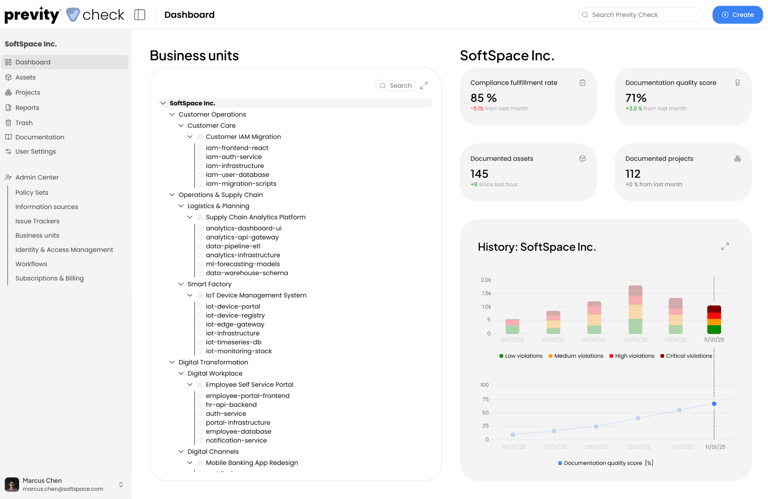The height and width of the screenshot is (499, 768).
Task: Collapse the Operations & Supply Chain node
Action: click(172, 195)
